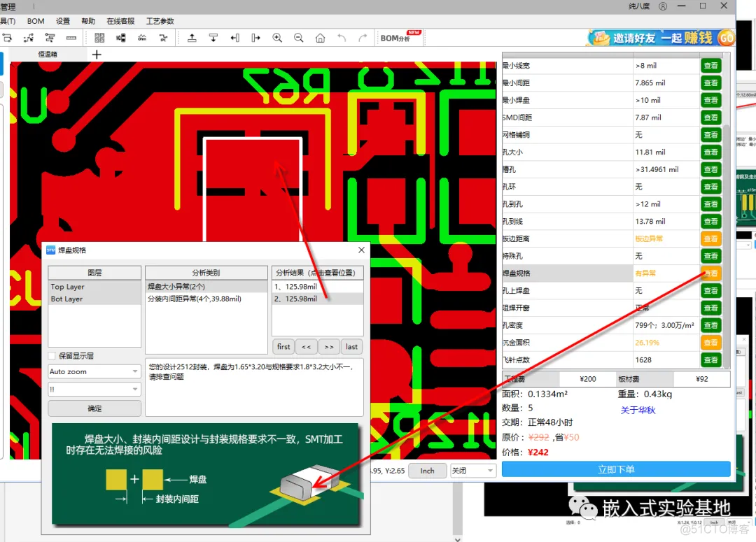
Task: Open the 帮助 menu
Action: tap(88, 21)
